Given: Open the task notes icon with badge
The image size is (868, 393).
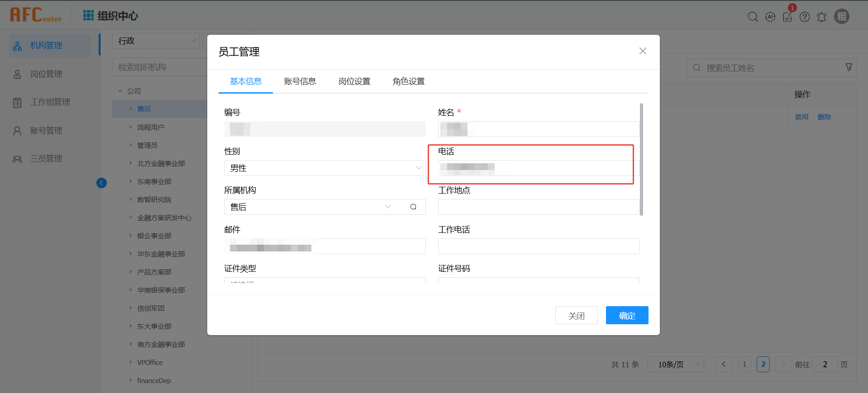Looking at the screenshot, I should tap(787, 17).
